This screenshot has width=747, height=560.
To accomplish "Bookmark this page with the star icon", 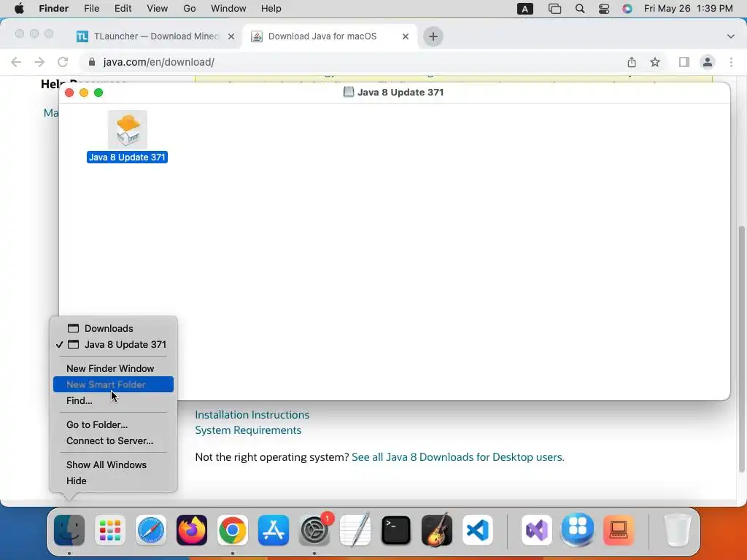I will 655,62.
